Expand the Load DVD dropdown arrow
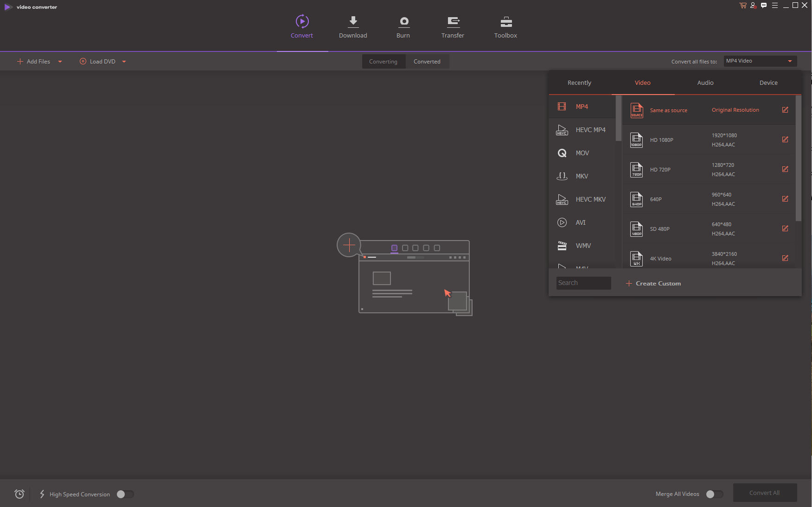The height and width of the screenshot is (507, 812). click(x=124, y=62)
